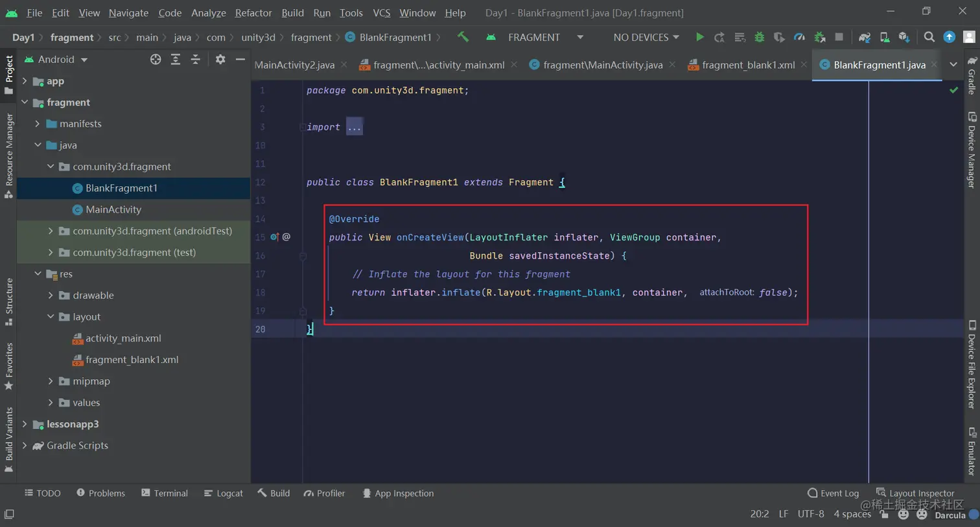The height and width of the screenshot is (527, 980).
Task: Open the Refactor menu
Action: click(253, 12)
